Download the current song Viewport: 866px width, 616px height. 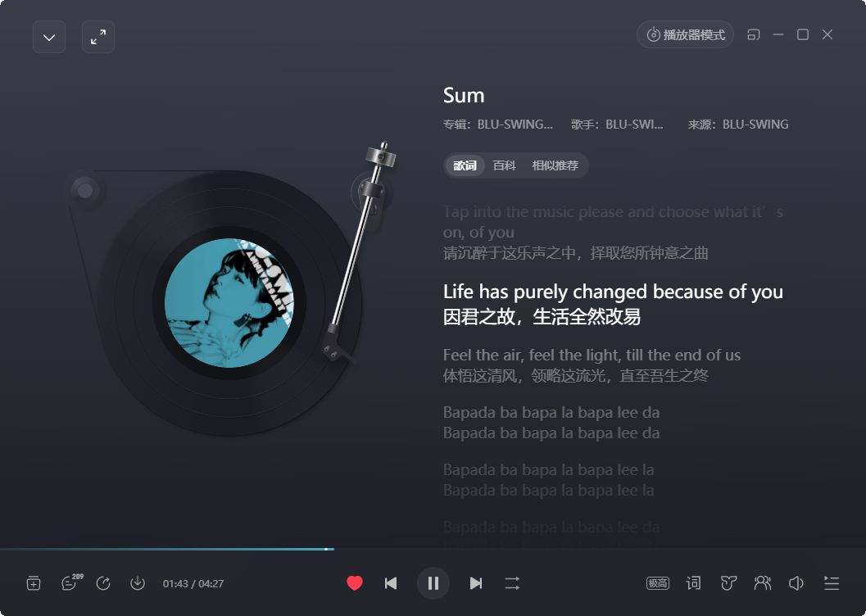tap(138, 583)
